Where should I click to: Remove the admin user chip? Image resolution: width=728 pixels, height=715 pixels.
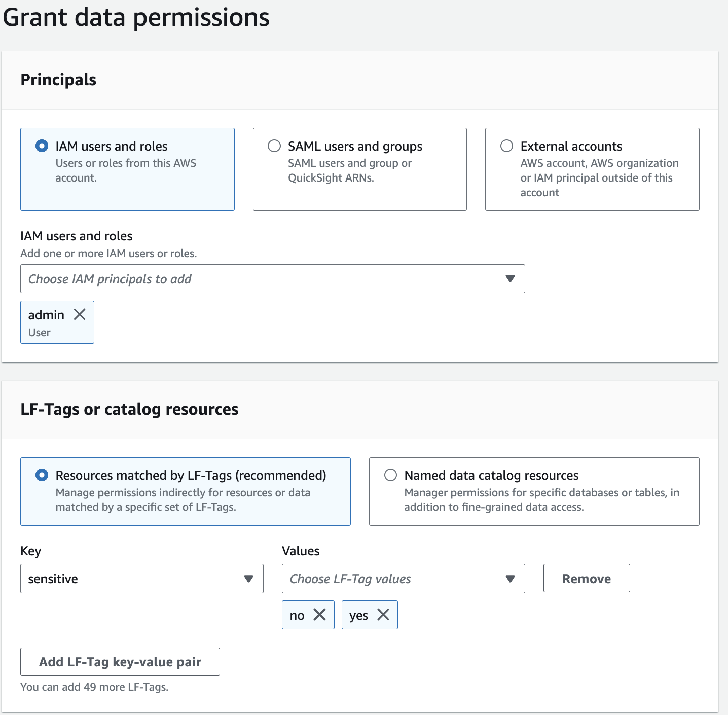[80, 315]
